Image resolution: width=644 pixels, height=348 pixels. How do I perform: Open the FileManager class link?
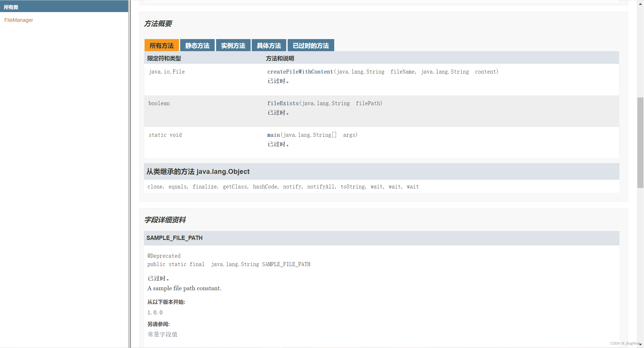coord(19,20)
